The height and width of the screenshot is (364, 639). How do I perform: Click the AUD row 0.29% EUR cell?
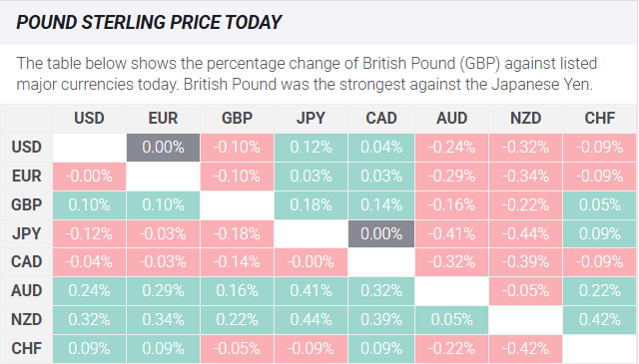point(163,291)
